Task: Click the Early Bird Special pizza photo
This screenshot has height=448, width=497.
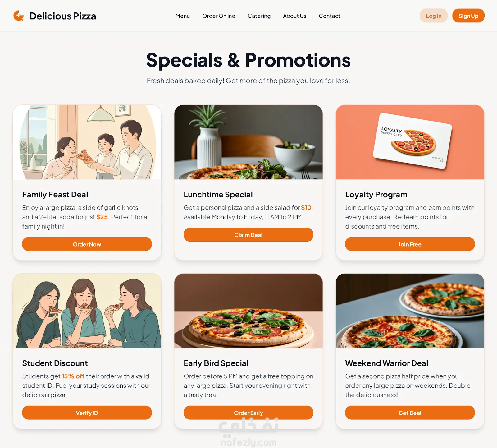Action: [x=248, y=311]
